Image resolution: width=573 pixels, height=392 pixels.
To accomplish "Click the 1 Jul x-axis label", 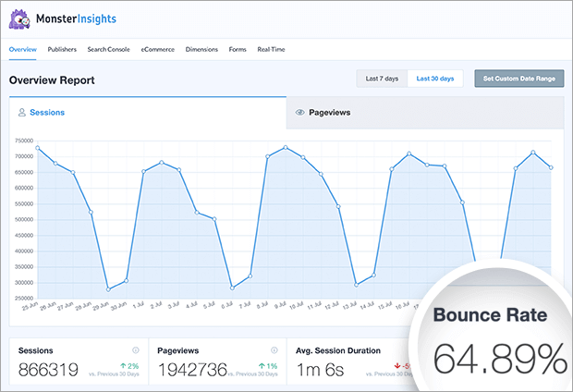I will pyautogui.click(x=138, y=305).
